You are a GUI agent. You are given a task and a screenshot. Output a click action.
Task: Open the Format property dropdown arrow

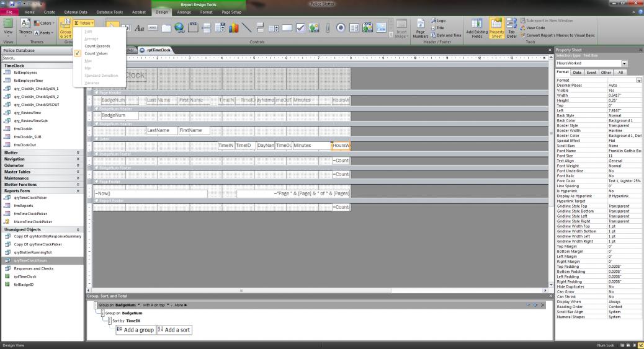[638, 81]
